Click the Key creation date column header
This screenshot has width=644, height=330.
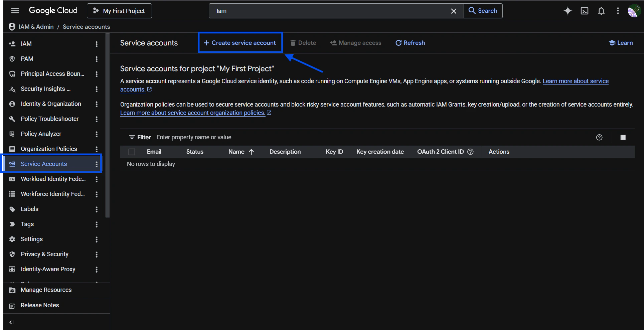coord(380,152)
